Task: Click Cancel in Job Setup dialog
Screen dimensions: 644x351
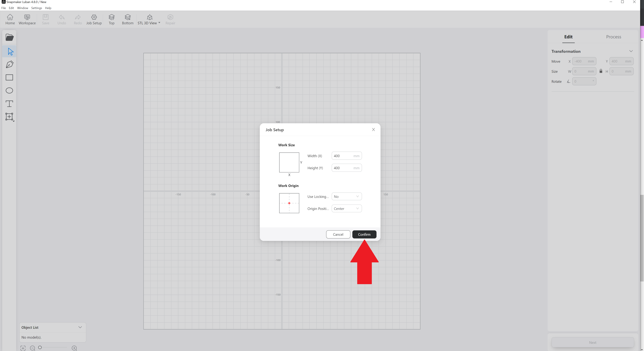Action: [x=338, y=234]
